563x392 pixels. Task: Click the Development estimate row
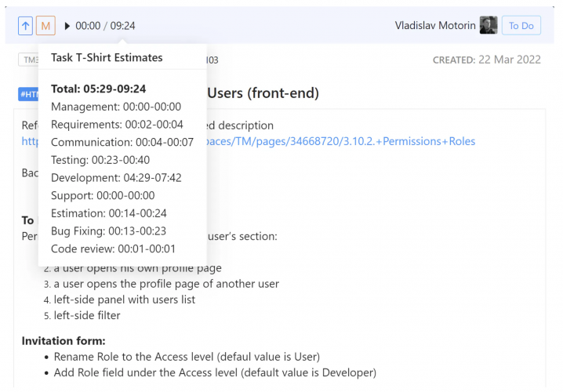pyautogui.click(x=116, y=178)
